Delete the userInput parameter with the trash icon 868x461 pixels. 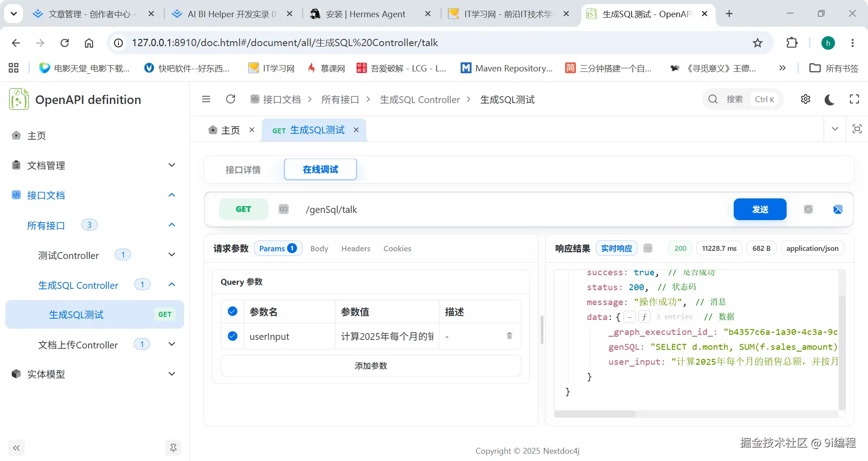pos(509,336)
